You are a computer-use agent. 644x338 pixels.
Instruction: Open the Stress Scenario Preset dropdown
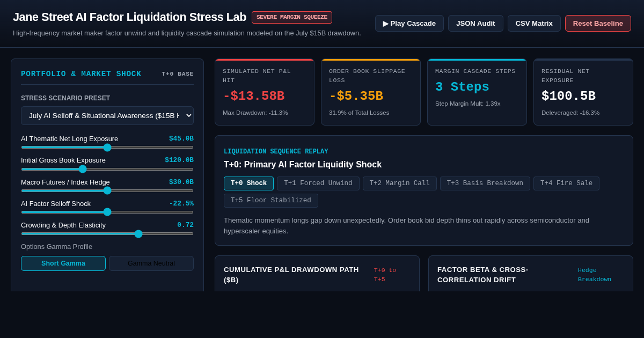point(107,115)
